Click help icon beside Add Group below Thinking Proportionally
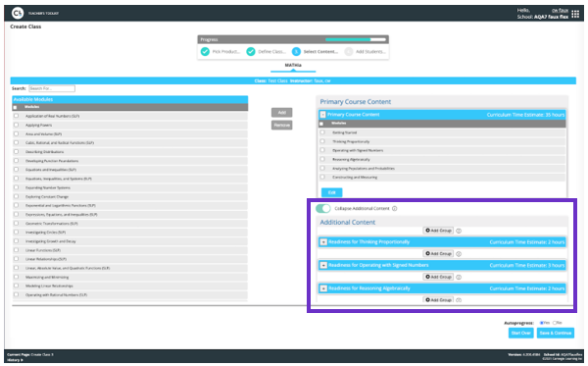This screenshot has width=588, height=366. 459,254
